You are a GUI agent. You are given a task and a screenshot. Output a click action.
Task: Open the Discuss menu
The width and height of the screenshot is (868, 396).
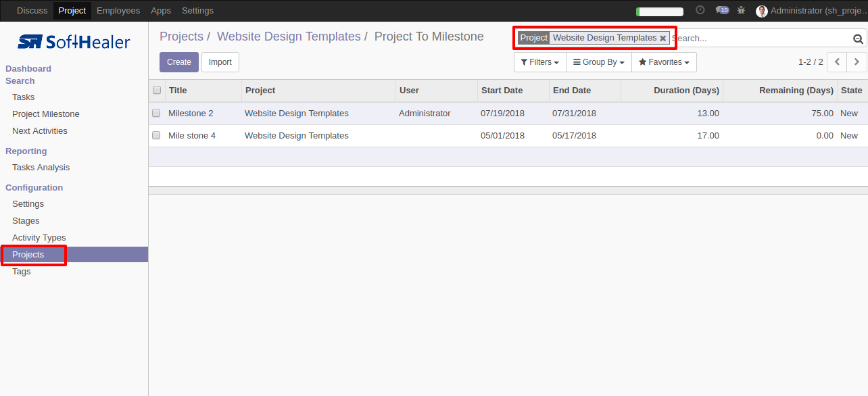coord(32,11)
